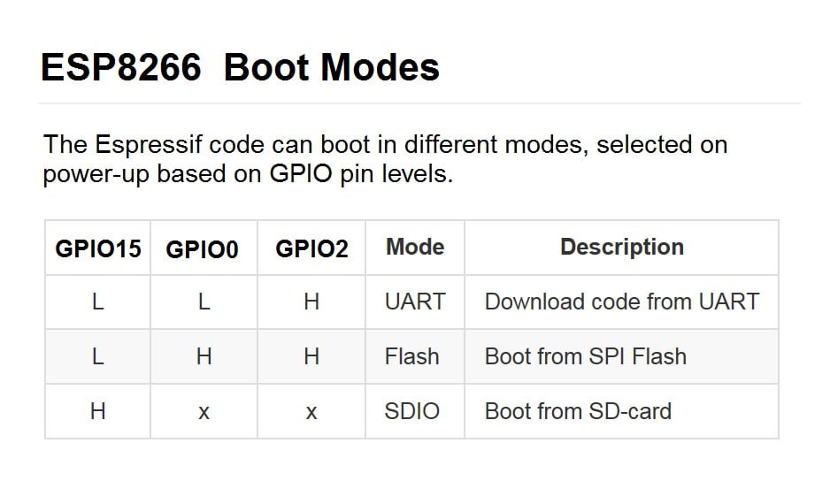Click the GPIO15 value in UART row
The width and height of the screenshot is (830, 504).
tap(98, 302)
